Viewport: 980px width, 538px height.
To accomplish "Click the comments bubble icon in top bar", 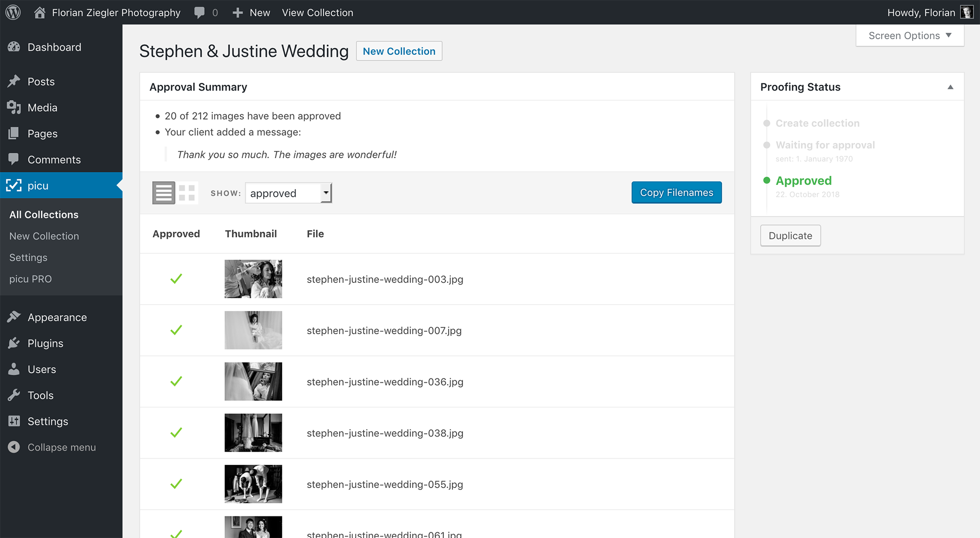I will [x=199, y=12].
